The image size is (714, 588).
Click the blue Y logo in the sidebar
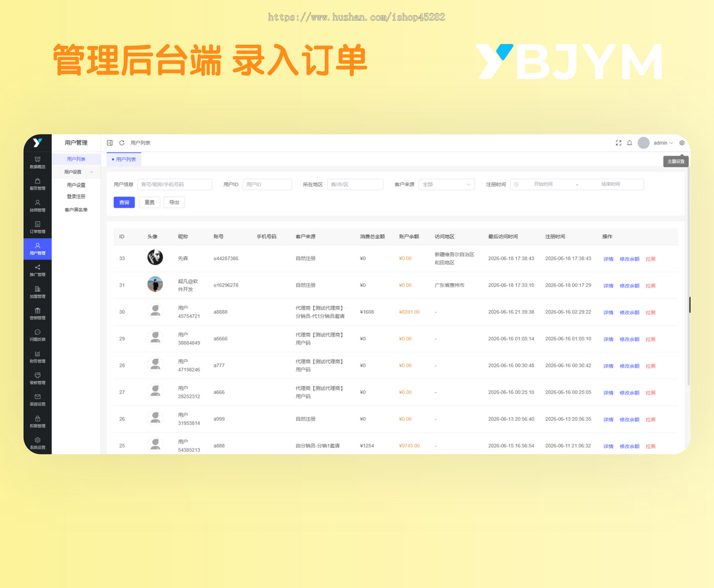tap(37, 142)
